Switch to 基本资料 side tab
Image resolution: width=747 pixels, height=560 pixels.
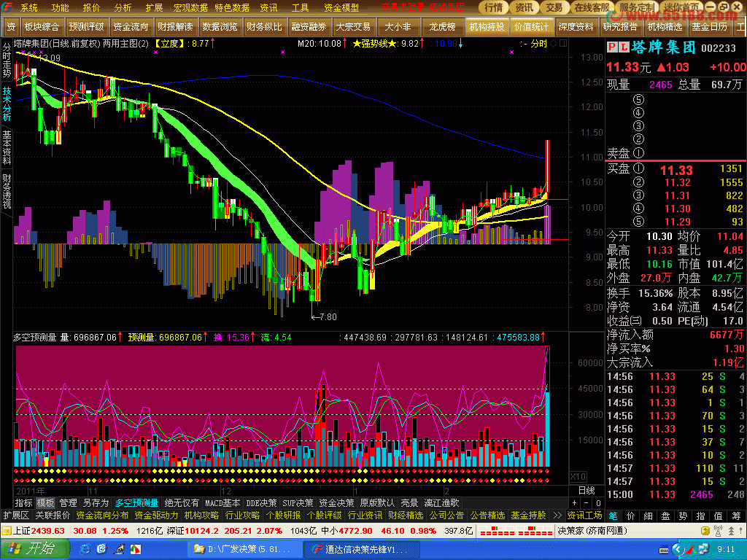[x=7, y=147]
